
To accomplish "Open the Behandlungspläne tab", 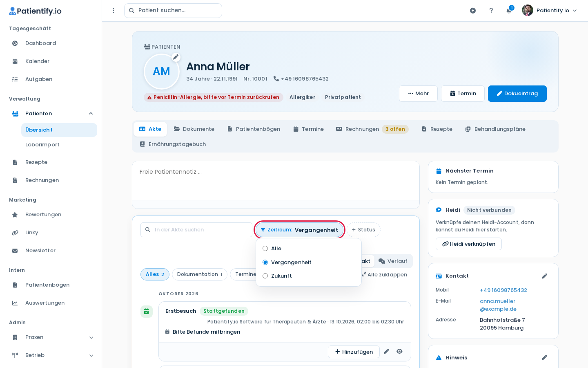I will tap(495, 129).
